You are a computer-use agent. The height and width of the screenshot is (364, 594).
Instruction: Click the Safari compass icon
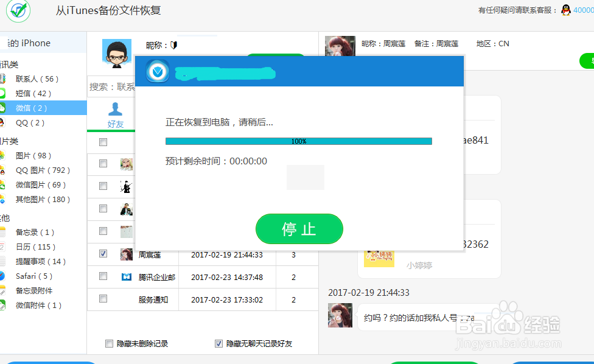tap(2, 276)
